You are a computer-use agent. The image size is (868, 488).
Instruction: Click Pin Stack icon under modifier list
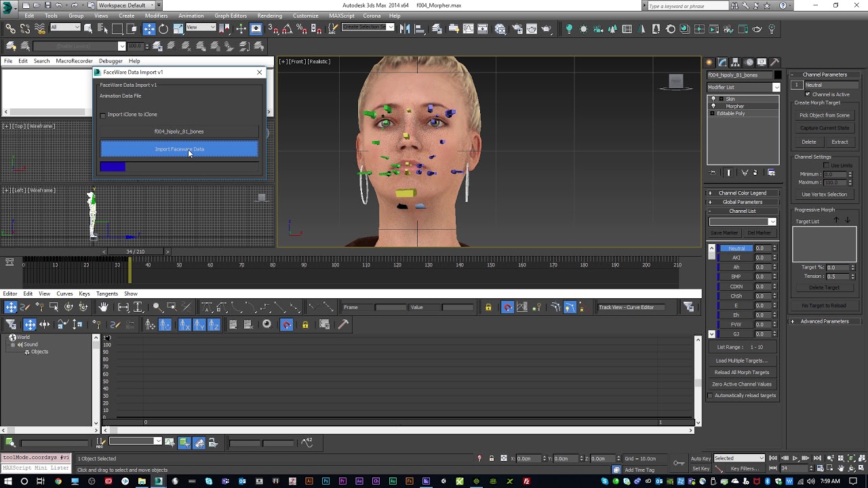pos(713,173)
